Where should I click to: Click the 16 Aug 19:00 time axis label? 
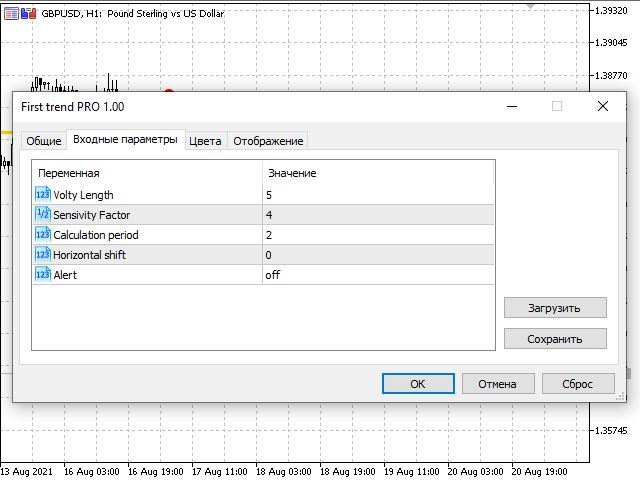tap(156, 472)
